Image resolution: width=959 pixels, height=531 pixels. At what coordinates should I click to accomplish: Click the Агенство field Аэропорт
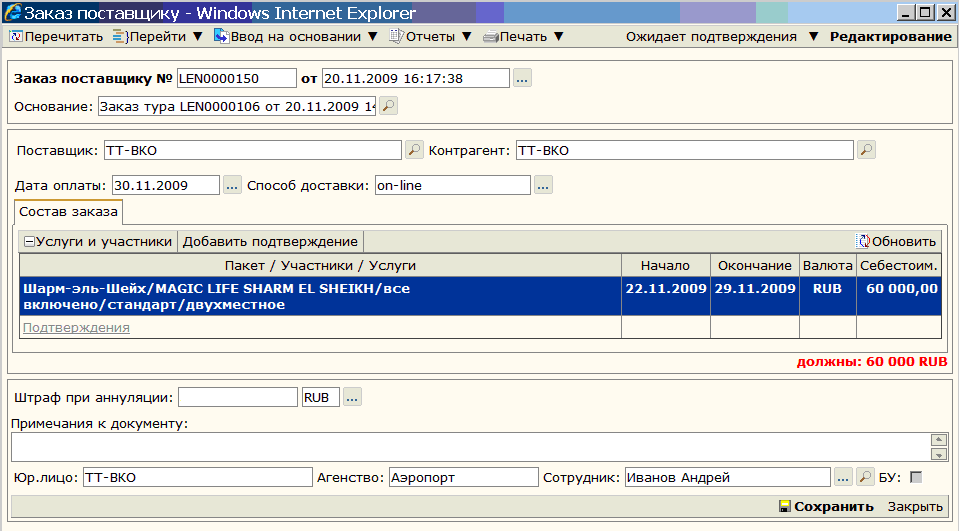coord(464,478)
